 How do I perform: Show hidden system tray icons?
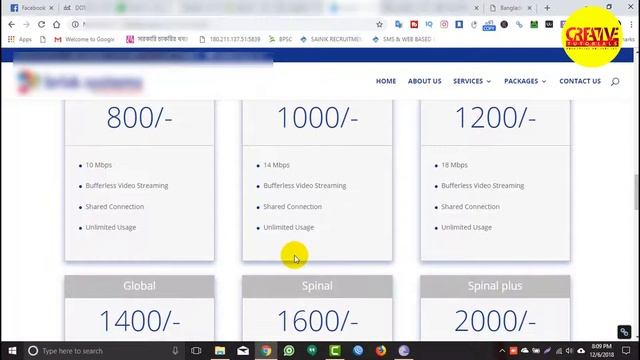(x=502, y=351)
